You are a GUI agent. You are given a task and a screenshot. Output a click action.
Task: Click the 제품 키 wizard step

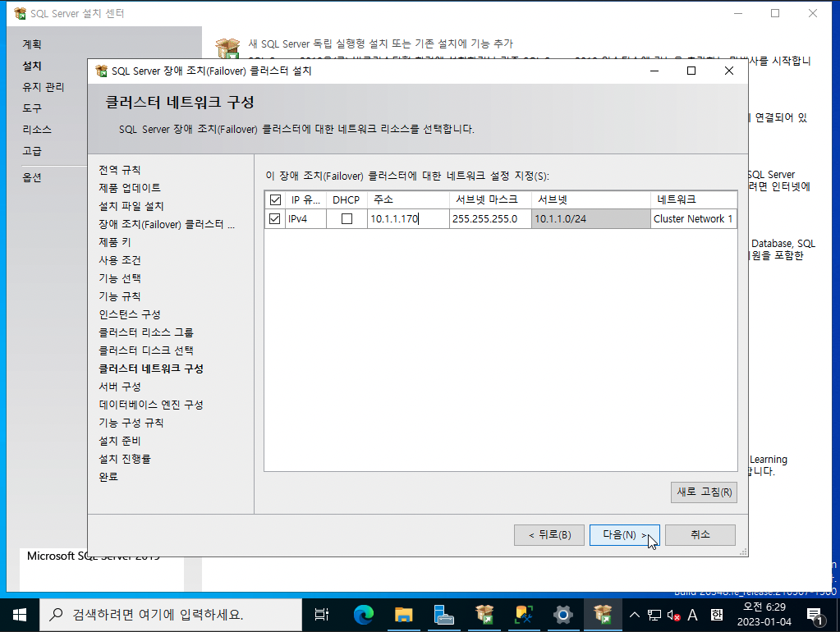point(115,242)
